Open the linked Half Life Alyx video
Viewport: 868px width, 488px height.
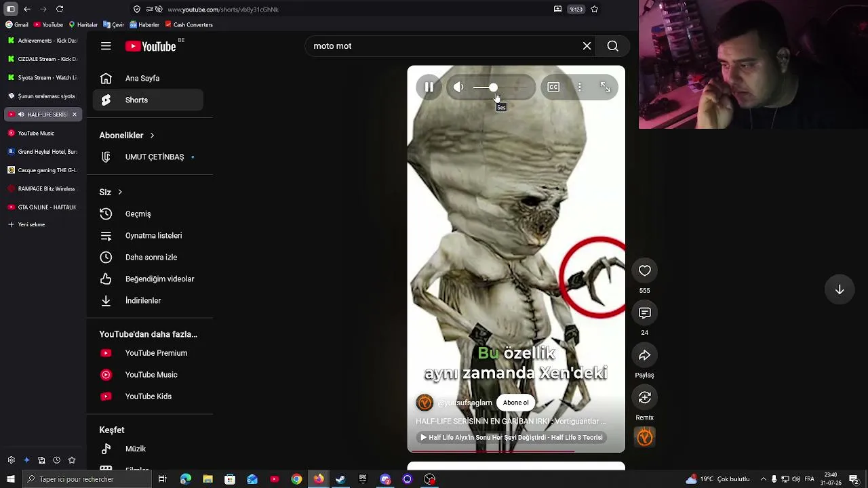coord(511,437)
